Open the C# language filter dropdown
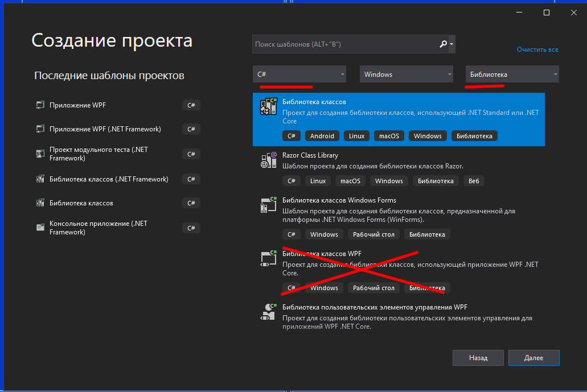 [299, 75]
